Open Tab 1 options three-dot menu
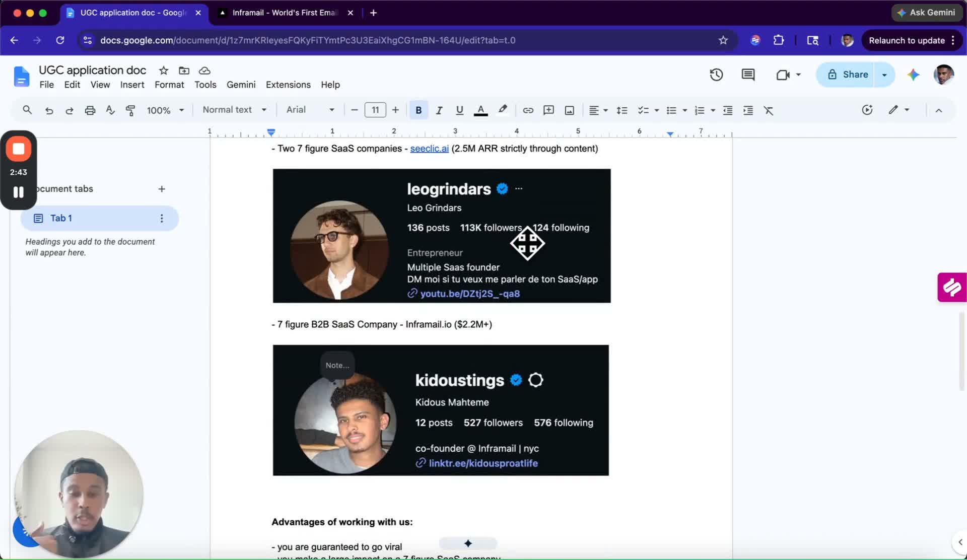Viewport: 967px width, 560px height. [x=162, y=218]
